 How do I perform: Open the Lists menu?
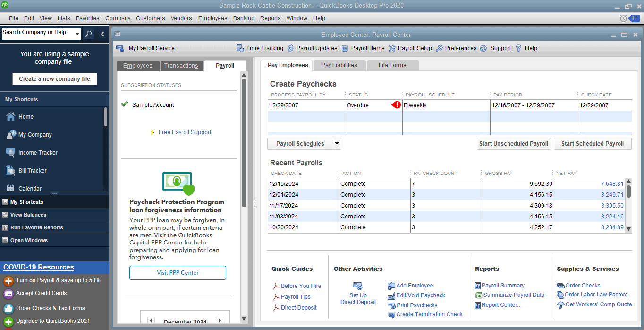click(x=64, y=18)
